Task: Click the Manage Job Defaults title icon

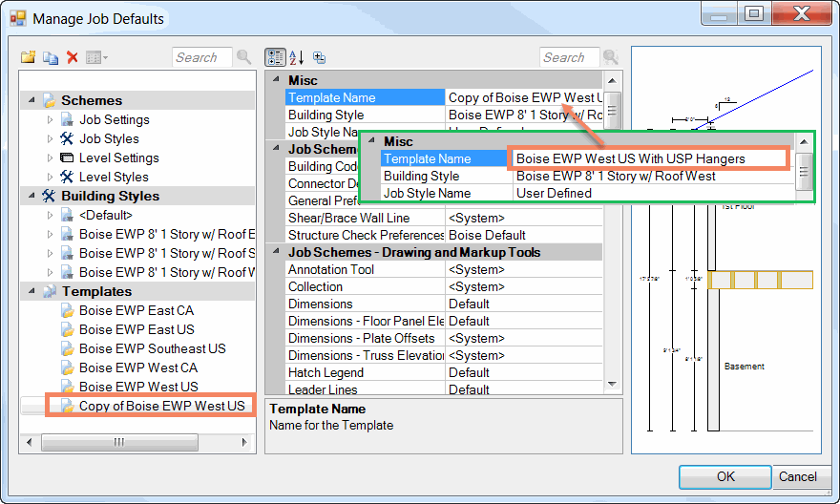Action: (x=18, y=19)
